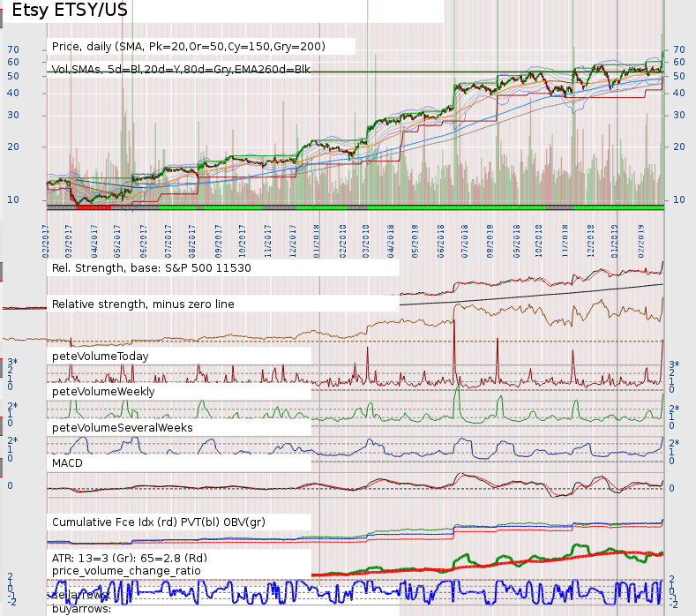Click the 'buyarrows:' label

82,608
